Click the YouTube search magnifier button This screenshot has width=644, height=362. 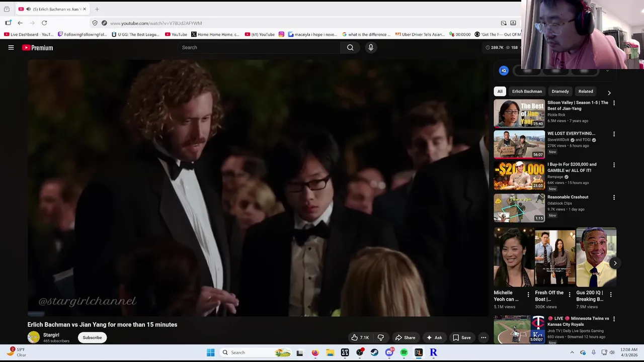point(350,47)
